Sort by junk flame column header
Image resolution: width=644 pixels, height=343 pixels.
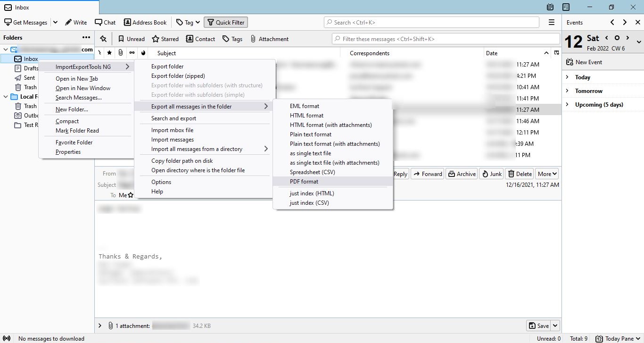click(143, 53)
